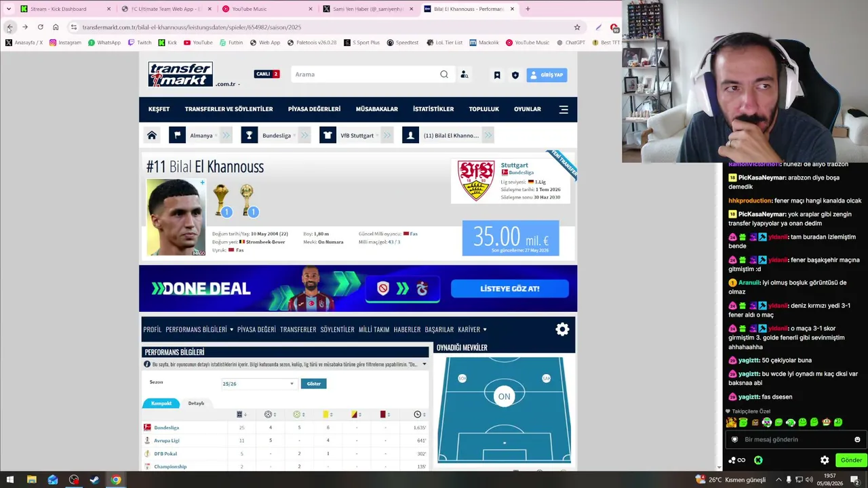The width and height of the screenshot is (868, 488).
Task: Switch to YouTube Music browser tab
Action: pos(267,9)
